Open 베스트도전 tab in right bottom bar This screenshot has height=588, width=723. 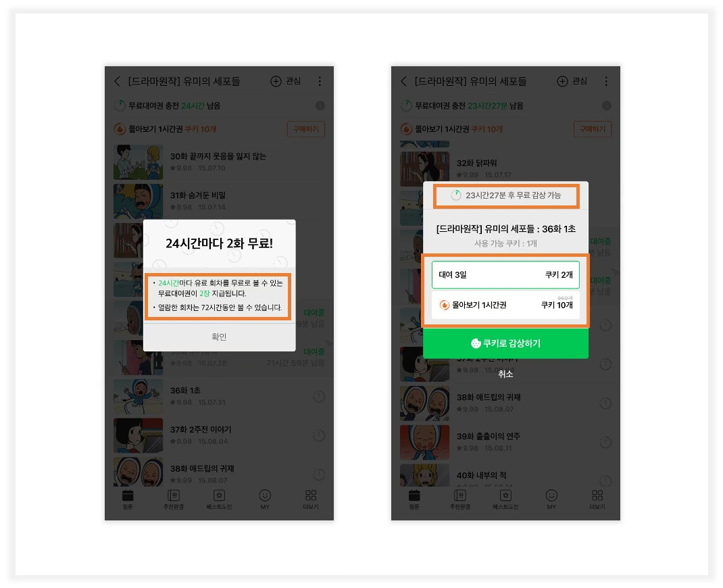[x=505, y=499]
